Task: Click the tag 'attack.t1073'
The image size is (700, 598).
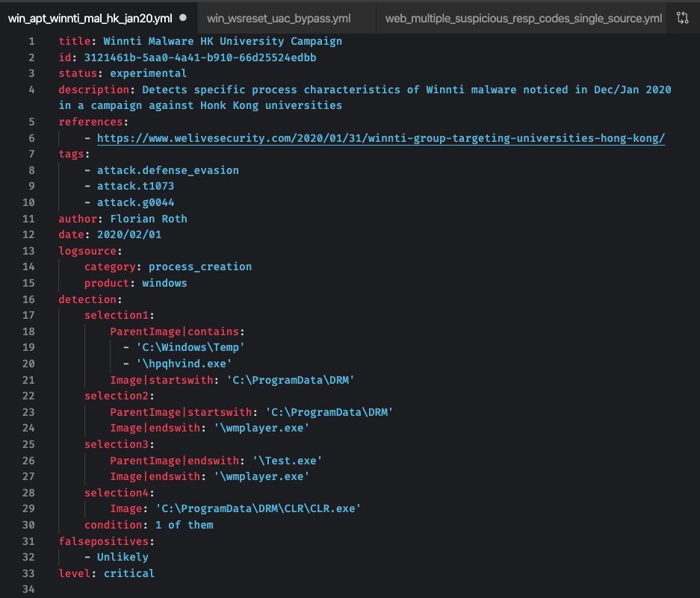Action: point(135,186)
